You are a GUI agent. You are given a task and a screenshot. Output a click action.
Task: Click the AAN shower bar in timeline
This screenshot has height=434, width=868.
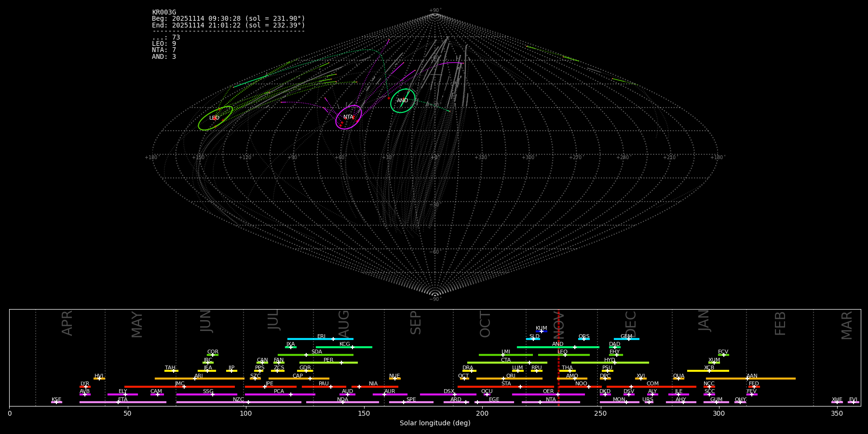[x=751, y=379]
